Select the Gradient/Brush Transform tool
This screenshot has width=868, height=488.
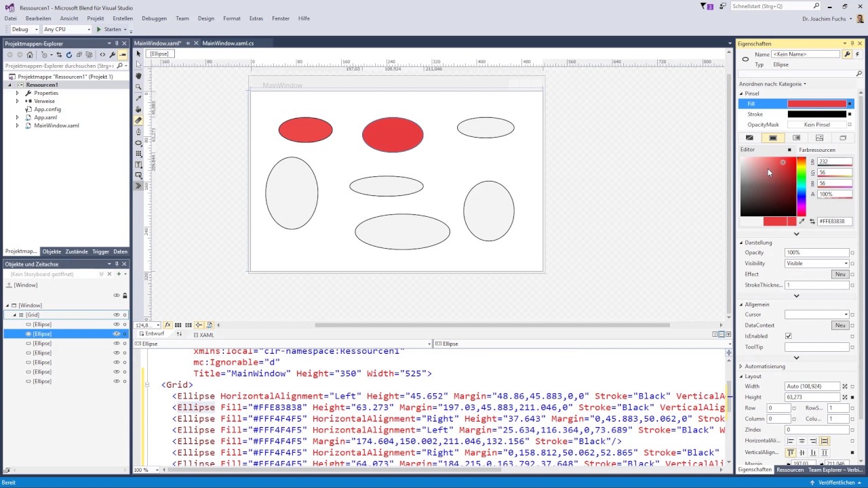[x=138, y=120]
